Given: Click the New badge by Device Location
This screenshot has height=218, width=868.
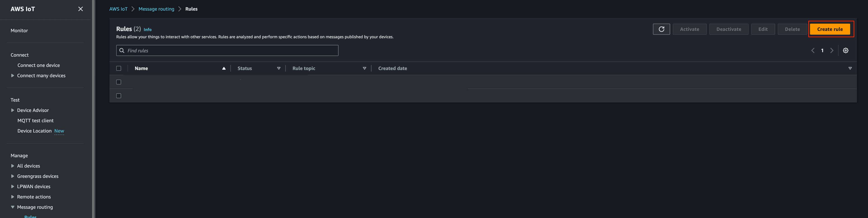Looking at the screenshot, I should (x=59, y=131).
